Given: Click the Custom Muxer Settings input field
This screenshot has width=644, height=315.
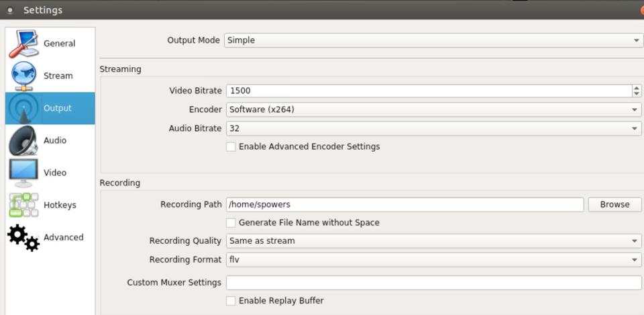Looking at the screenshot, I should [433, 283].
